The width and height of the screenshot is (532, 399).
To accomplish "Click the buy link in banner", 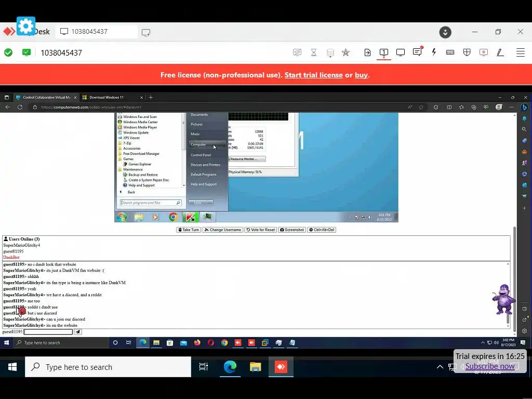I will 361,75.
